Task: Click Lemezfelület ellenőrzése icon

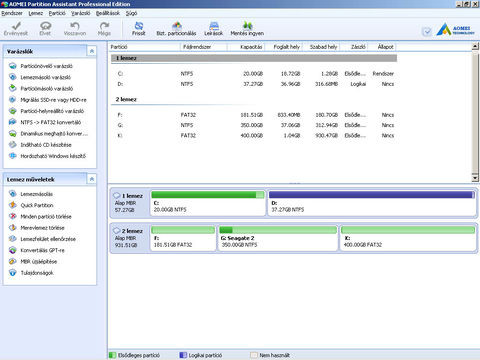Action: [x=13, y=239]
